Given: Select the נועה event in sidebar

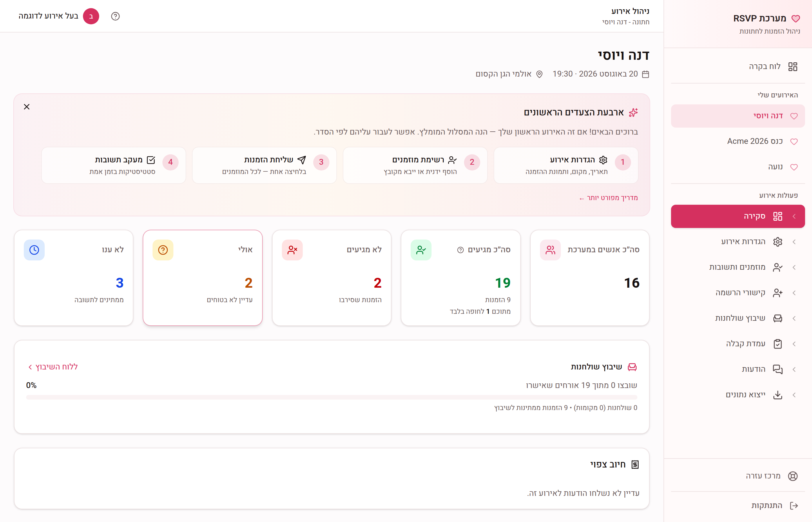Looking at the screenshot, I should click(738, 167).
